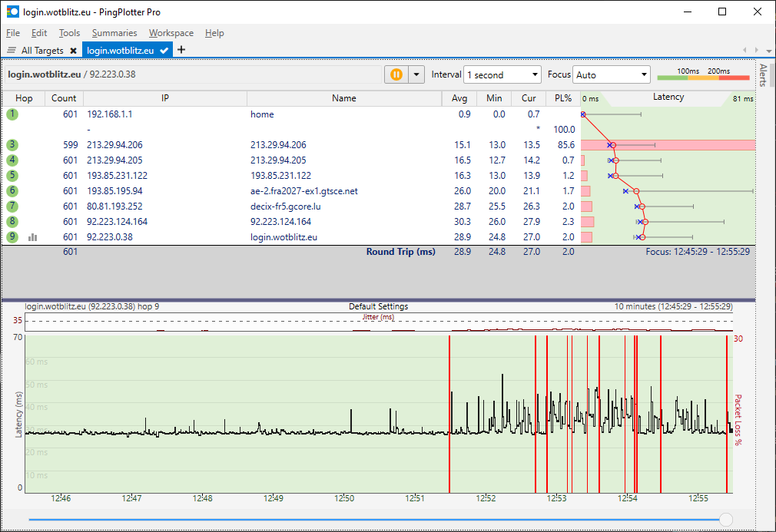Screen dimensions: 776x532
Task: Click the checkmark on login.wotblitz.eu tab
Action: (x=164, y=51)
